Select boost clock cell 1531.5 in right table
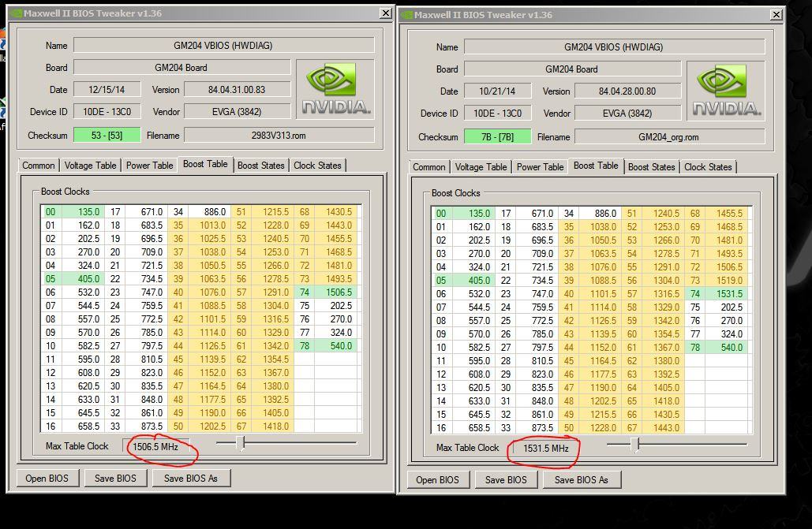Viewport: 812px width, 529px height. coord(726,293)
